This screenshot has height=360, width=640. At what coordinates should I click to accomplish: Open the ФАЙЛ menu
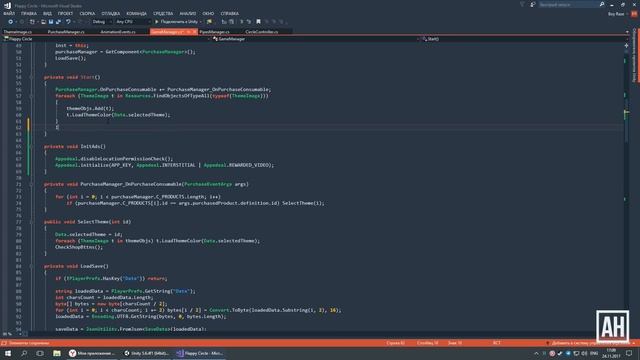9,13
